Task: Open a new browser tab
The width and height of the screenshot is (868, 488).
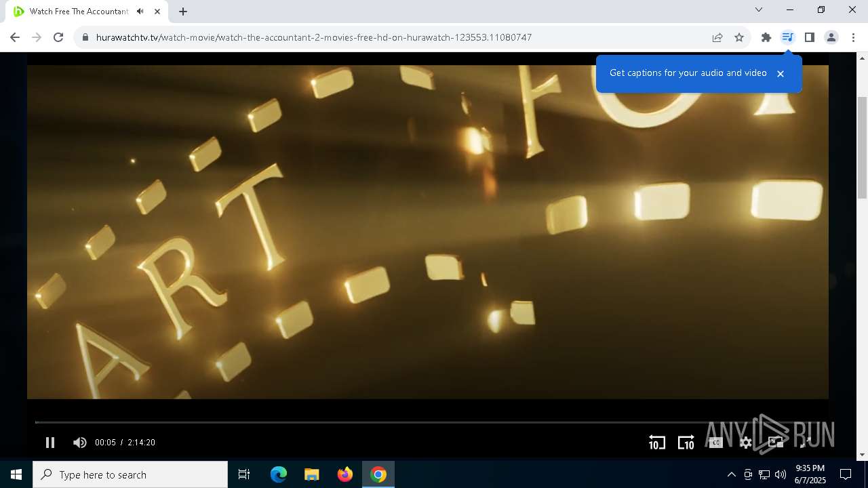Action: (183, 12)
